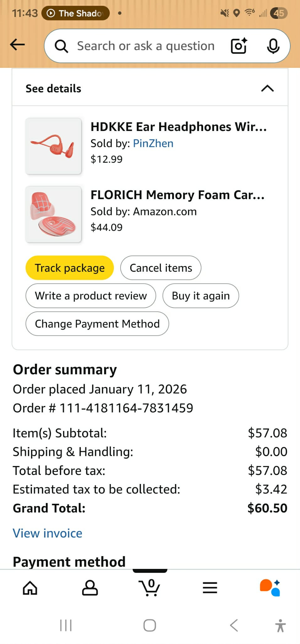Open the PinZhen seller link
The image size is (300, 644).
[x=153, y=144]
